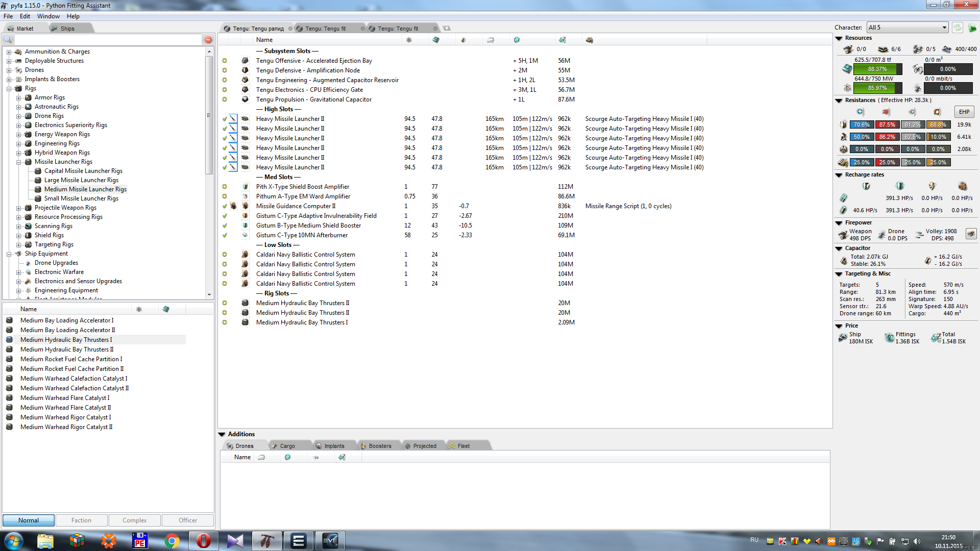Click the market search magnifier icon
The width and height of the screenshot is (980, 551).
pyautogui.click(x=8, y=40)
